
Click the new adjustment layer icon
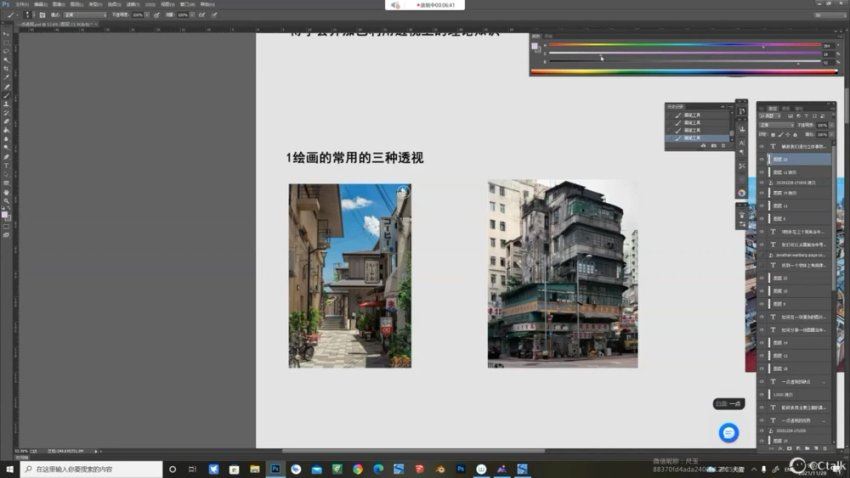(798, 449)
